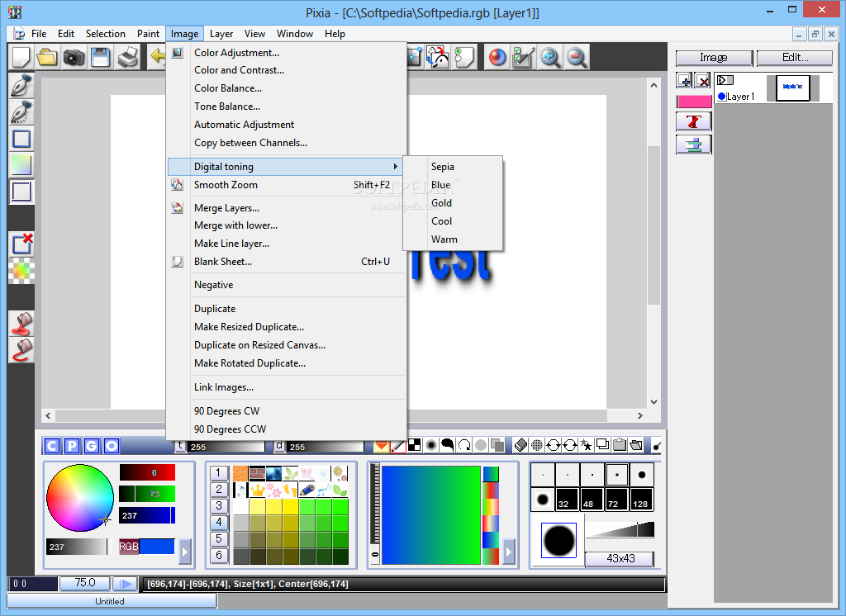Select Sepia from Digital toning submenu

443,167
